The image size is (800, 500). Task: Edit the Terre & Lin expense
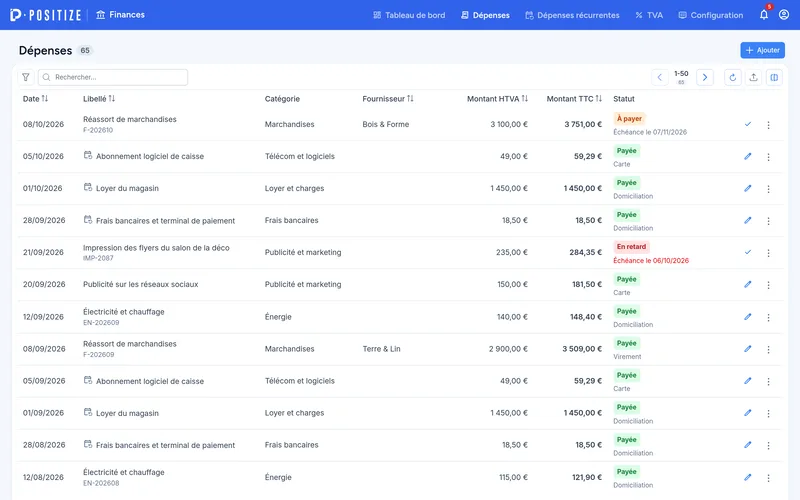(747, 348)
